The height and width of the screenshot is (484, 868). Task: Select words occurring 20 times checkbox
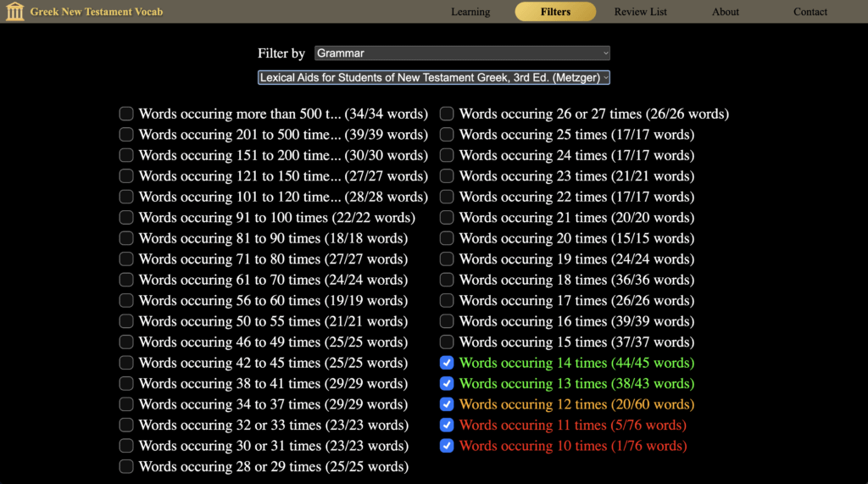(x=447, y=238)
